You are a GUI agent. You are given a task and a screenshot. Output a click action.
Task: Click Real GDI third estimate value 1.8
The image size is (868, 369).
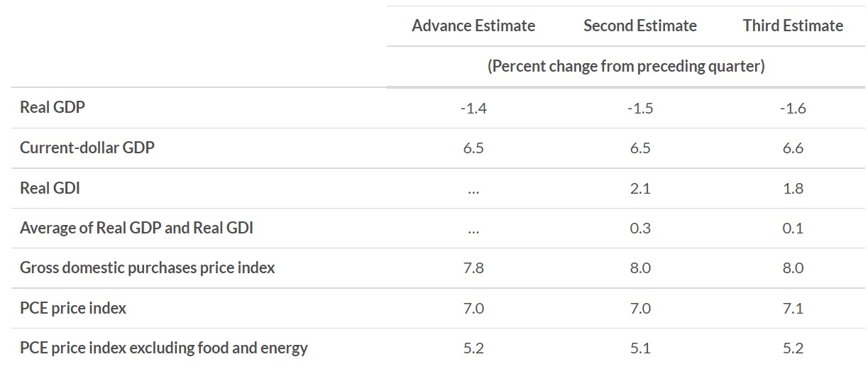[x=793, y=188]
